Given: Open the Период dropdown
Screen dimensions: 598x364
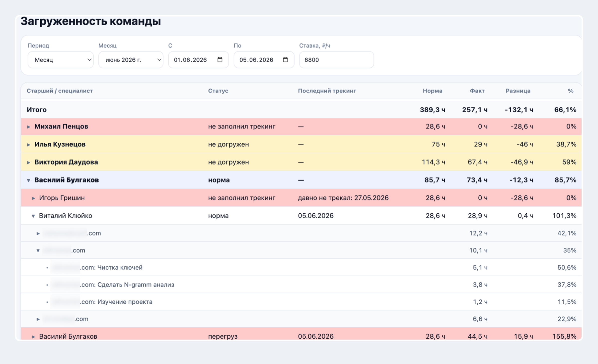Looking at the screenshot, I should 61,60.
